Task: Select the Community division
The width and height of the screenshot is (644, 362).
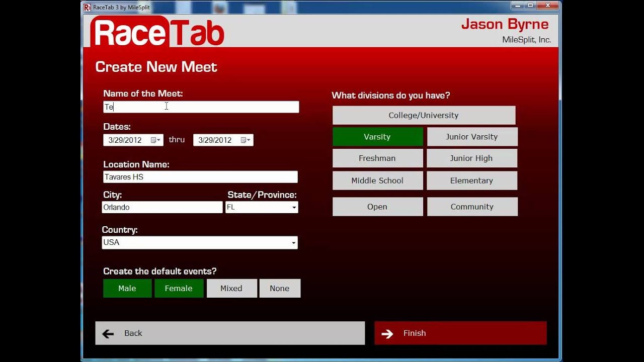Action: pyautogui.click(x=472, y=207)
